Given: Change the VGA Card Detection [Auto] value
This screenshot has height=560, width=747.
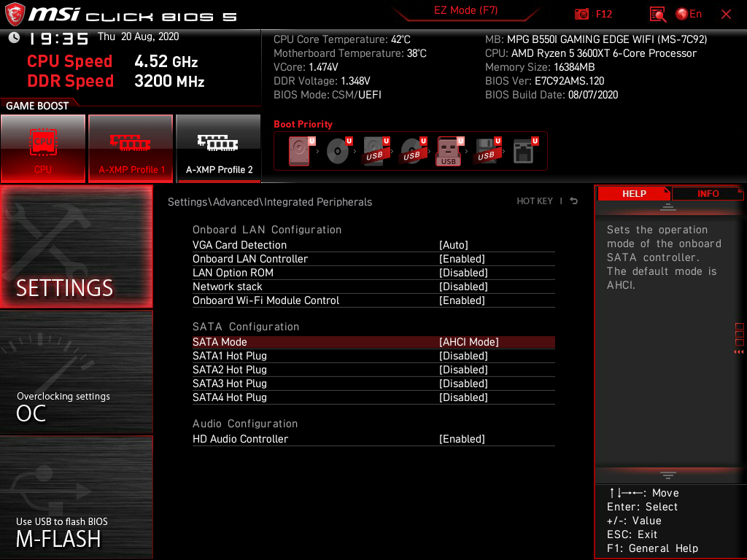Looking at the screenshot, I should 454,245.
